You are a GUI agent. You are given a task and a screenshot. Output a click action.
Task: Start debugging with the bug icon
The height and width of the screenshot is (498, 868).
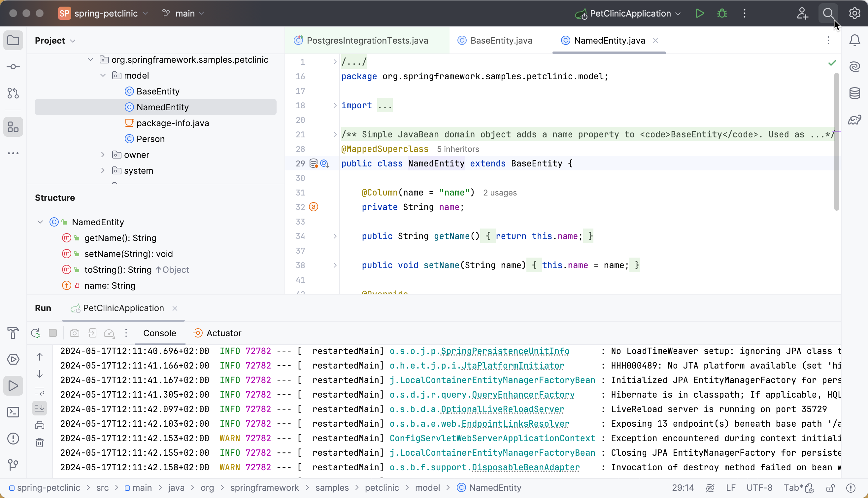point(722,13)
